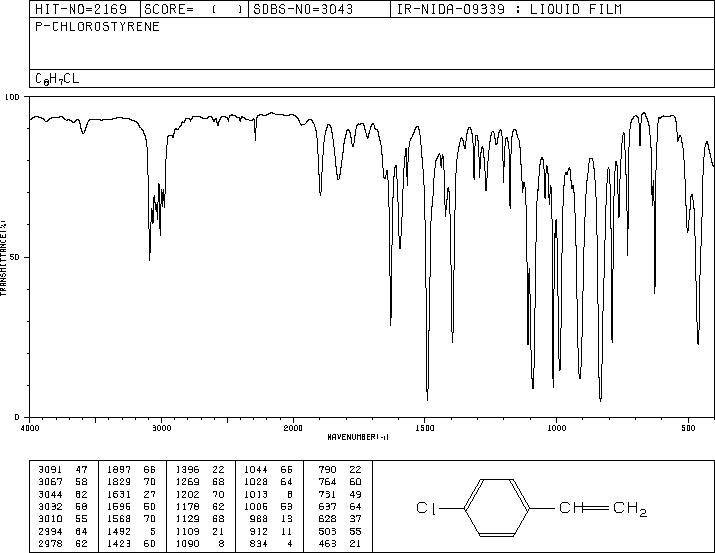The width and height of the screenshot is (715, 553).
Task: Select the SDBS-NO=3043 header text
Action: pos(303,9)
